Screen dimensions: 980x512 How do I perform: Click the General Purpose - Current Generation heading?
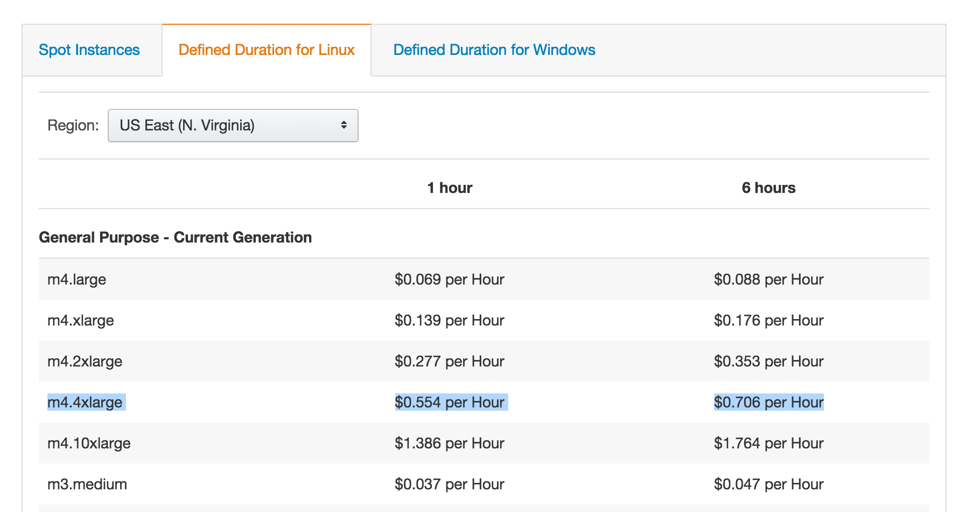tap(176, 237)
